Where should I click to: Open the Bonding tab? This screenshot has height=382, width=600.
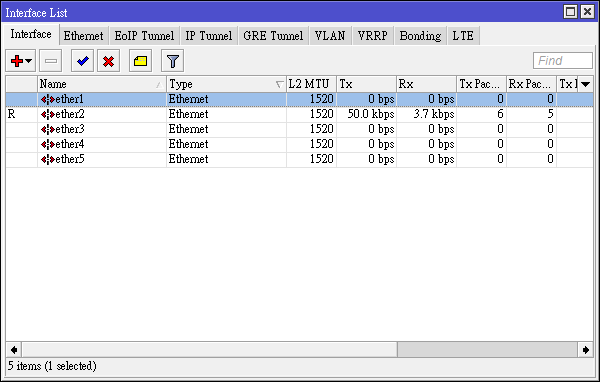tap(420, 36)
